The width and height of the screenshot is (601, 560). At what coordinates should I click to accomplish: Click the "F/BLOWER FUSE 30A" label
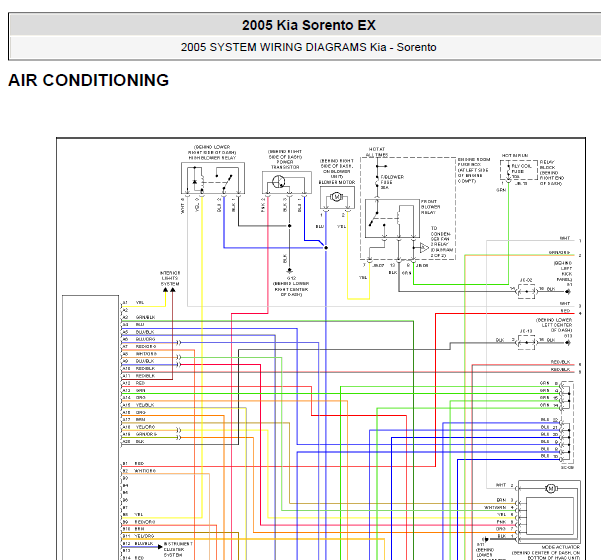(x=392, y=182)
